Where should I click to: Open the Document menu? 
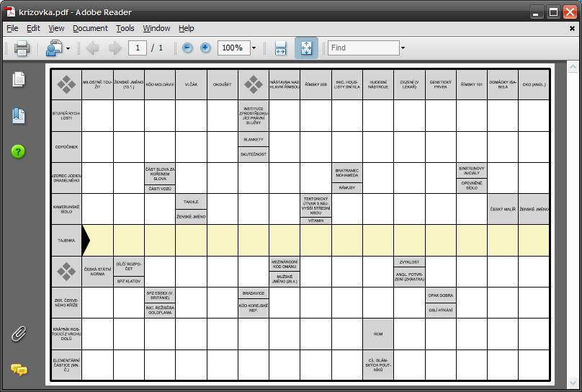point(90,28)
